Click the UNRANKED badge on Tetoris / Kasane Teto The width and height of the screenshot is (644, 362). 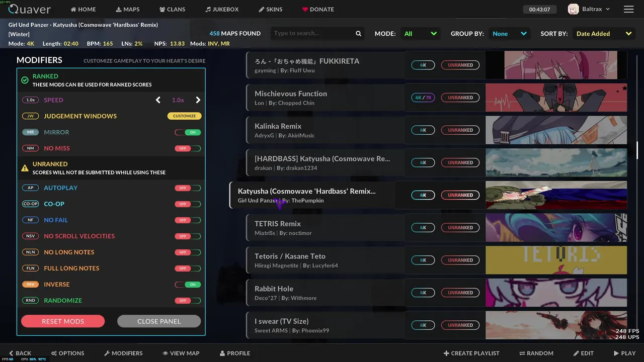click(x=460, y=260)
